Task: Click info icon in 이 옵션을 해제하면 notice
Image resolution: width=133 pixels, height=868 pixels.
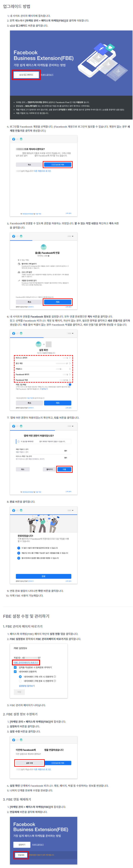Action: point(18,441)
